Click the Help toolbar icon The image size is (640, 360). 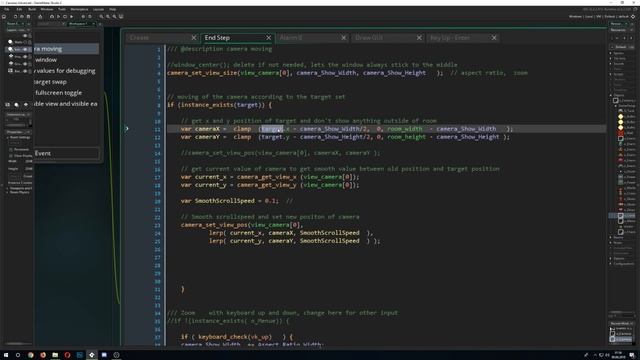[x=90, y=17]
